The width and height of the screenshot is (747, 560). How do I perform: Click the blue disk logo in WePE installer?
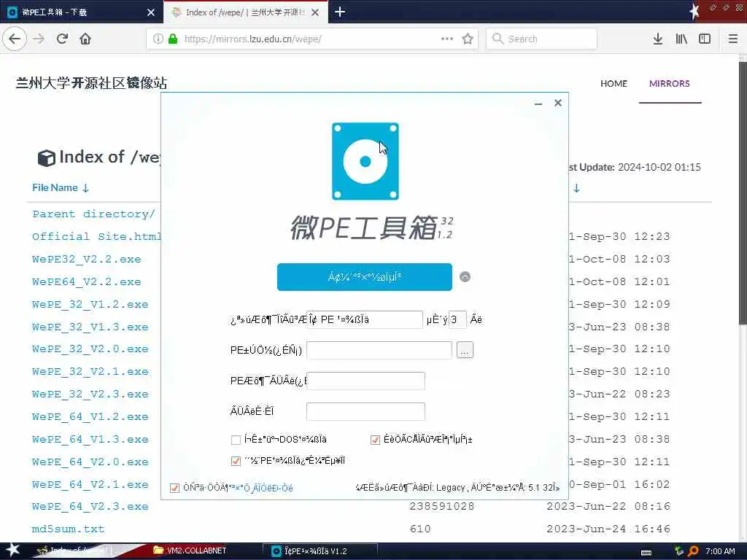[x=365, y=161]
